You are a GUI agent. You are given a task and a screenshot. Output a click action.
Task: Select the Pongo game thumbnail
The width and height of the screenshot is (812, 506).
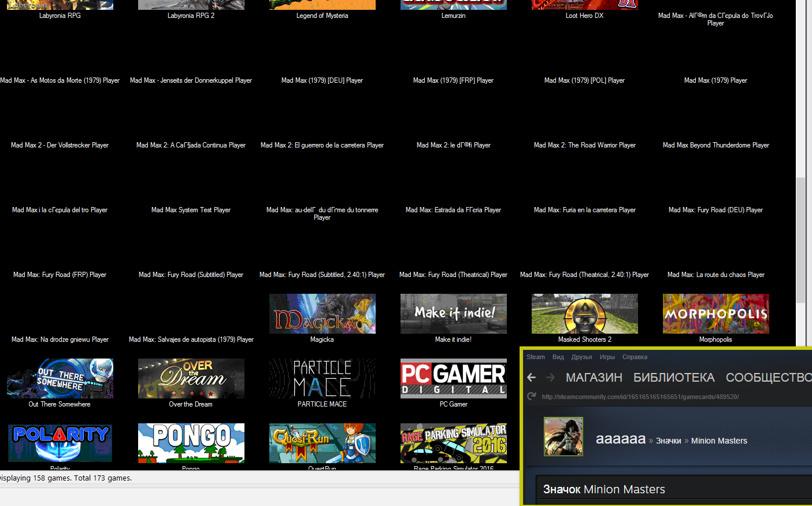[191, 443]
